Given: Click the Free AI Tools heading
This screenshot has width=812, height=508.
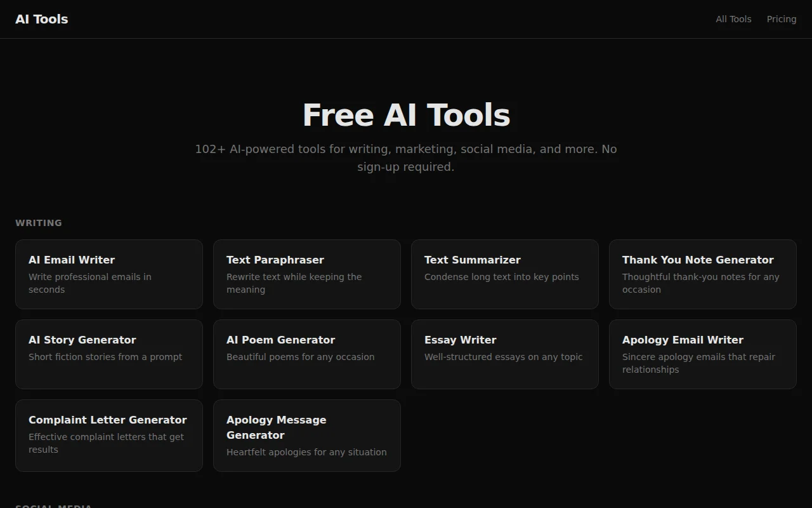Looking at the screenshot, I should click(406, 115).
